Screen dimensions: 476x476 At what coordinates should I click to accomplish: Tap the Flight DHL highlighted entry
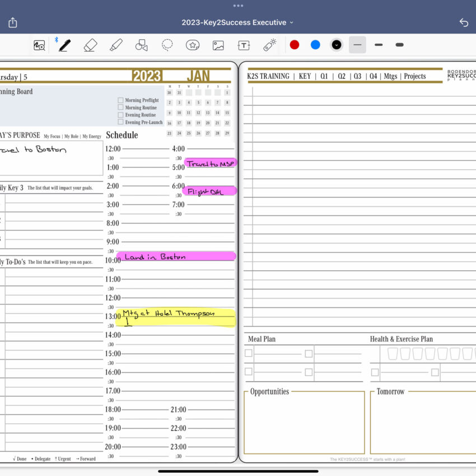point(209,192)
